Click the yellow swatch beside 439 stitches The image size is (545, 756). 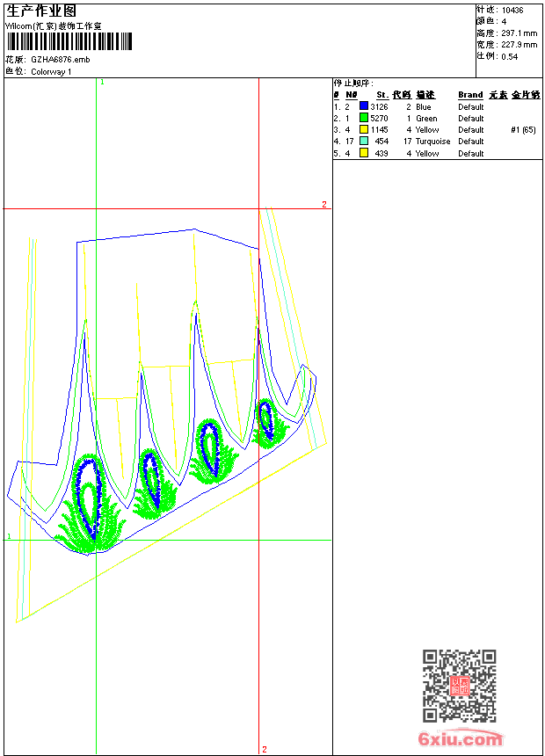pos(363,153)
